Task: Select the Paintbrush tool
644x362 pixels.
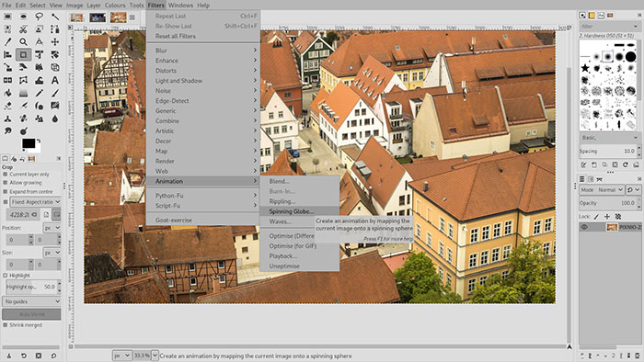Action: [x=54, y=93]
